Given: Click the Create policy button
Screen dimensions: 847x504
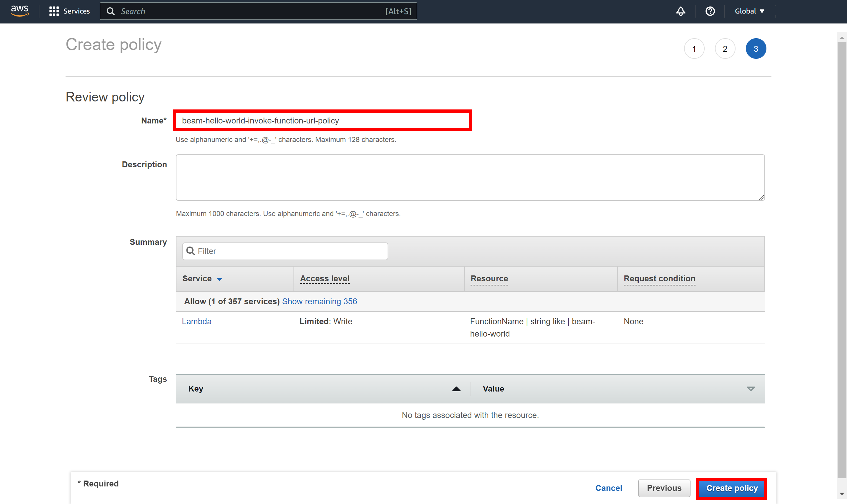Looking at the screenshot, I should pos(732,488).
